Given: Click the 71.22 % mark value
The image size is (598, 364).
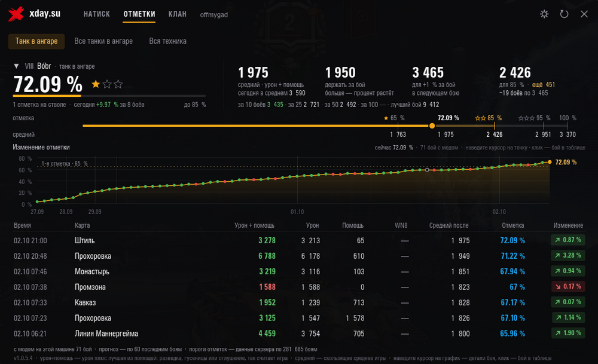Looking at the screenshot, I should (513, 256).
